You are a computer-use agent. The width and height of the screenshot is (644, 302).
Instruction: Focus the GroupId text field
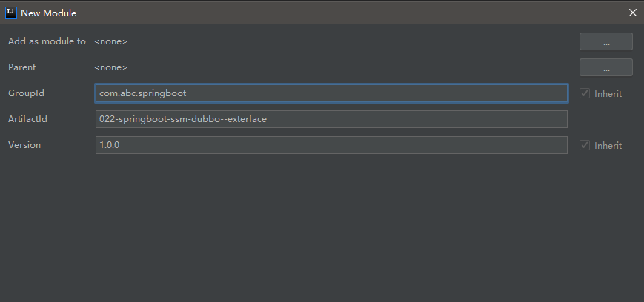pos(331,93)
